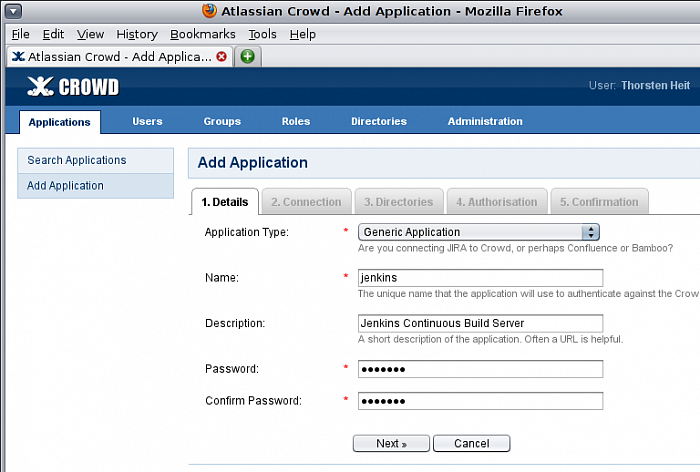Click the 'A short description of the application' hint
This screenshot has width=700, height=472.
click(x=490, y=339)
